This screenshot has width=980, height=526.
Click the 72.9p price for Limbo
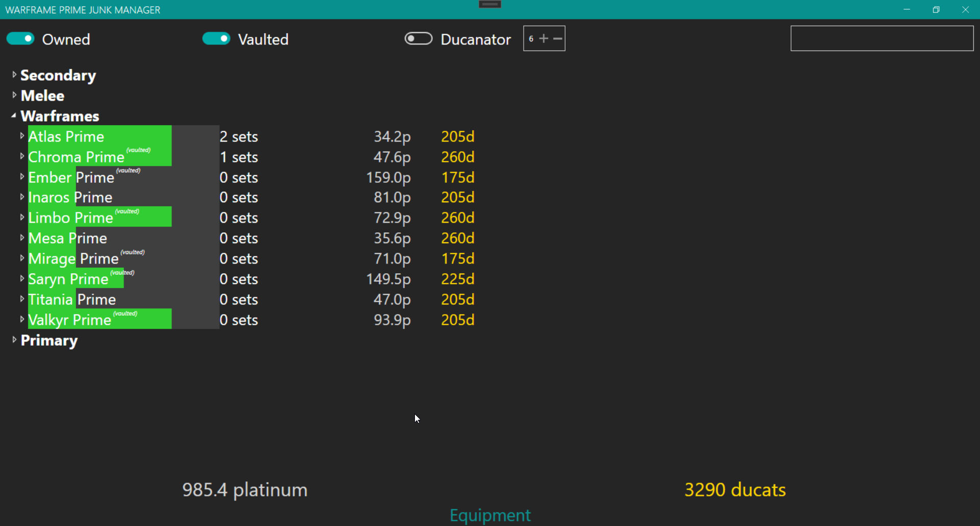pyautogui.click(x=392, y=218)
